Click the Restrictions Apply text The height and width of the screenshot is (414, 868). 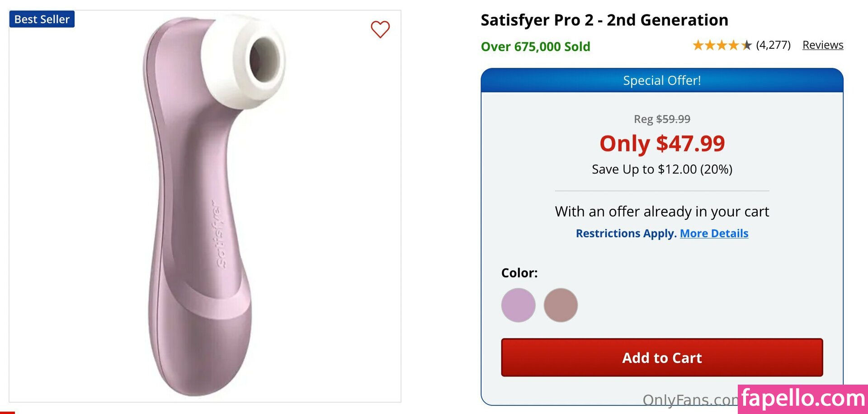(x=626, y=233)
